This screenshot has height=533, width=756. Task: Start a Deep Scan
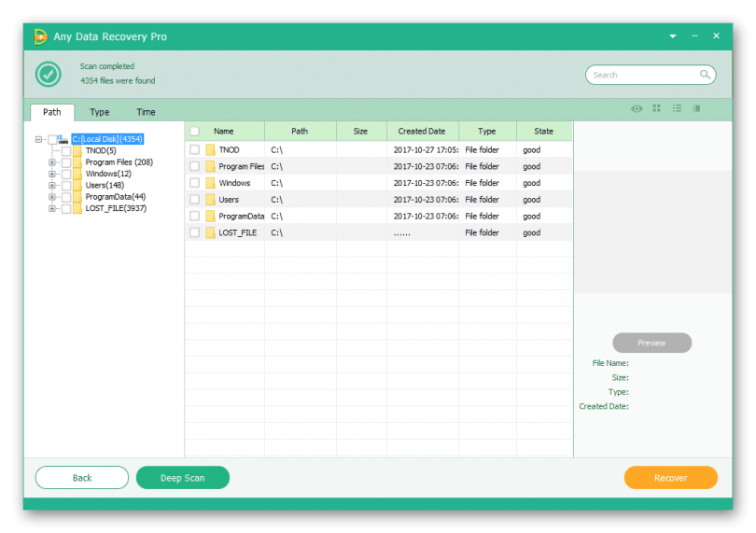click(x=183, y=478)
